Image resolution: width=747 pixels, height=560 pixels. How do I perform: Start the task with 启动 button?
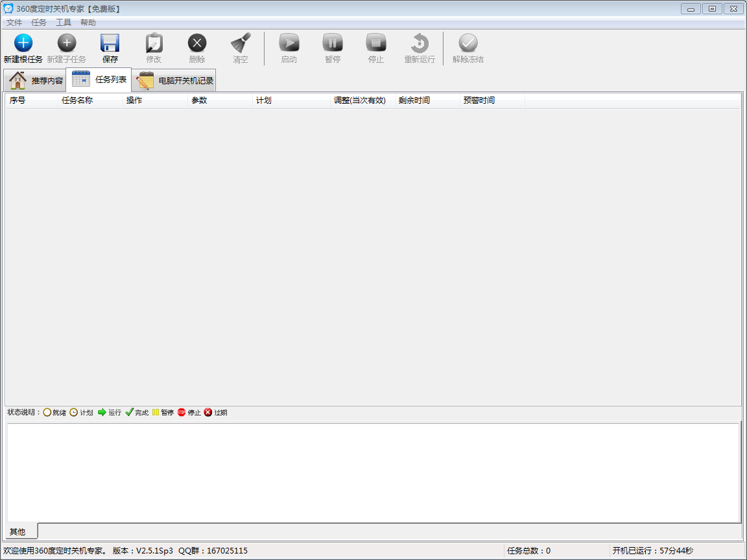tap(289, 43)
